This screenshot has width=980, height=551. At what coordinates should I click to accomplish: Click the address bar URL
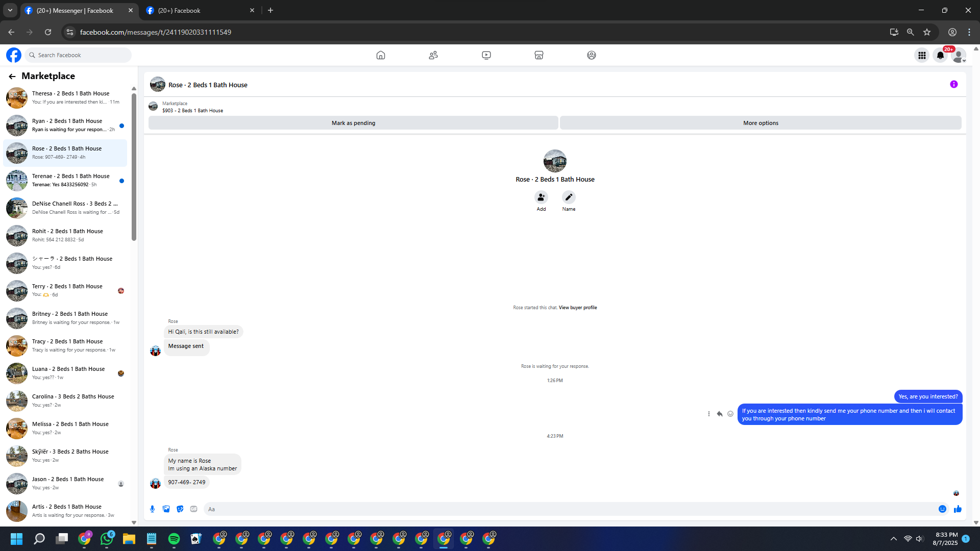point(156,32)
